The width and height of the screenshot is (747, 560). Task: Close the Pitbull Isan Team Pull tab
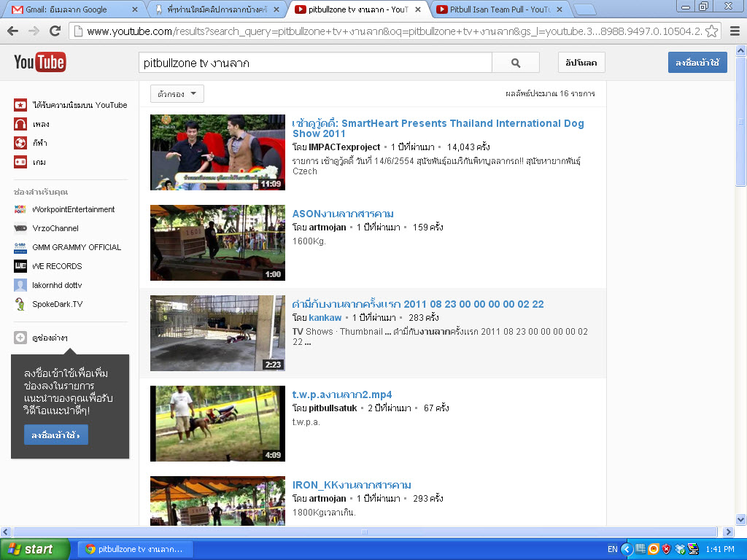click(x=560, y=9)
